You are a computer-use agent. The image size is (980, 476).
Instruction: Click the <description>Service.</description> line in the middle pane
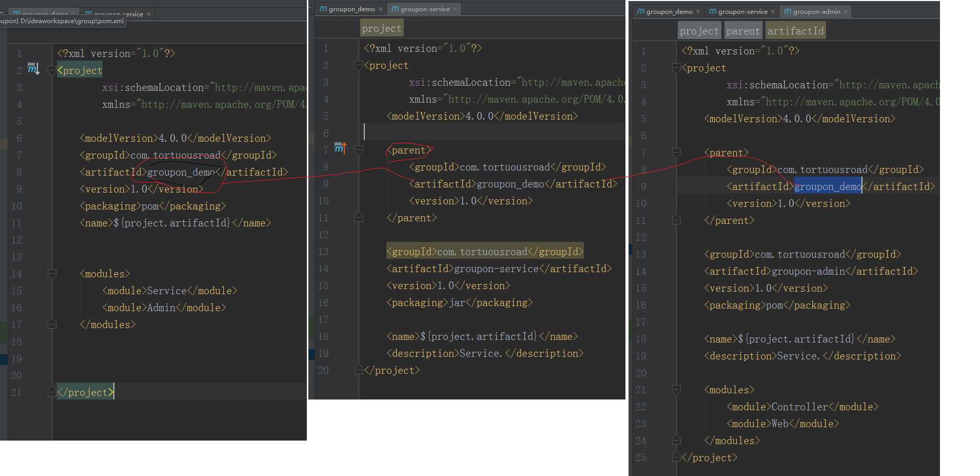pos(485,353)
